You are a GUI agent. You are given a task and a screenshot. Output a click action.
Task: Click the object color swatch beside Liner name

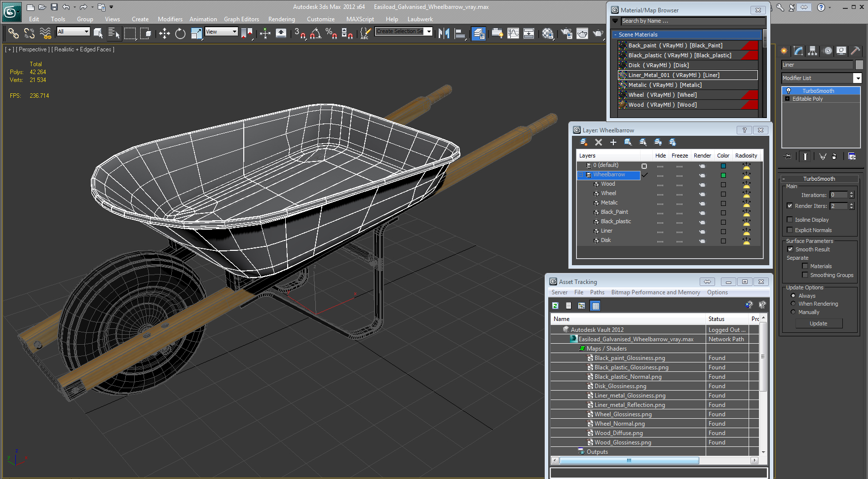[859, 65]
